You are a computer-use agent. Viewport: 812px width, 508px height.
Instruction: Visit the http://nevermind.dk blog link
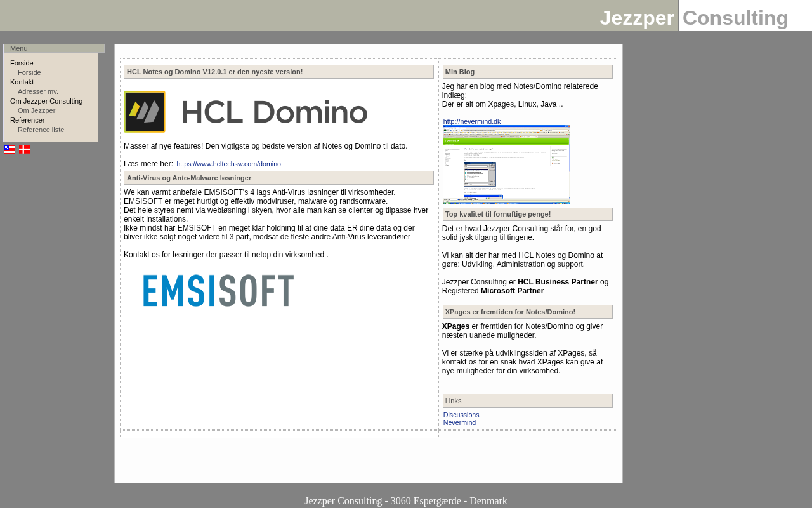[x=472, y=121]
